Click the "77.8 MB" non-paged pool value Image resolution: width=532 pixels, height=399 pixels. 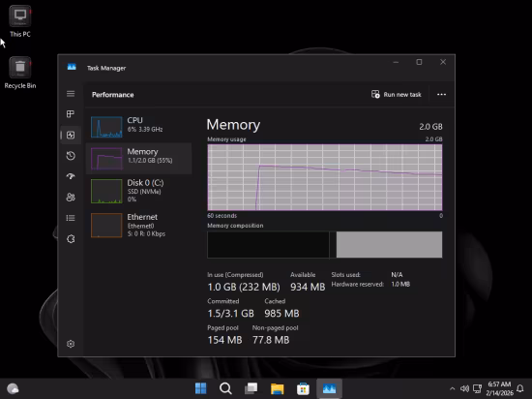[x=271, y=340]
